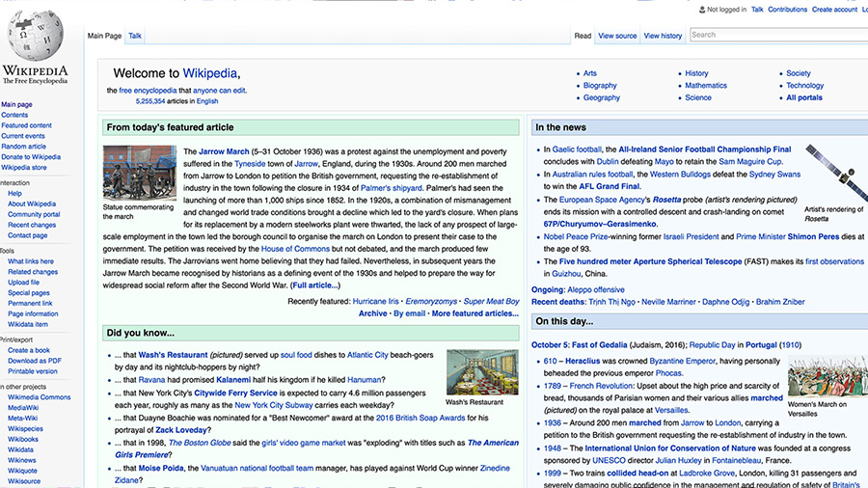
Task: Open the Science portal
Action: pos(698,97)
